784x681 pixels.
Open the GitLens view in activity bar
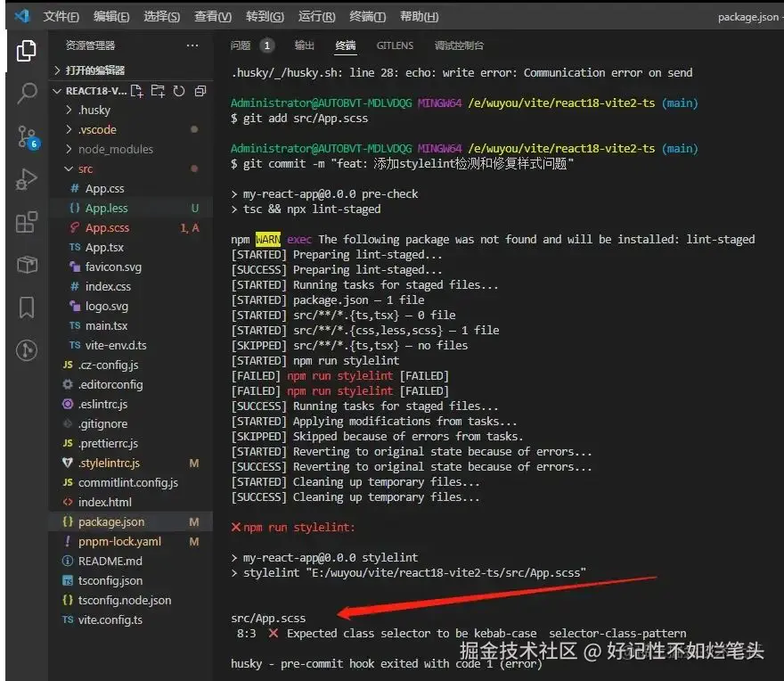[x=26, y=349]
